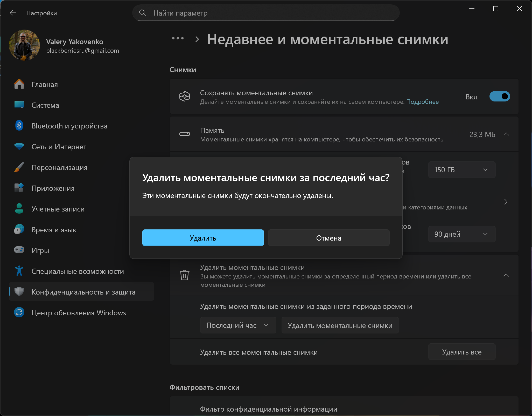
Task: Confirm with the Удалить dialog button
Action: coord(203,238)
